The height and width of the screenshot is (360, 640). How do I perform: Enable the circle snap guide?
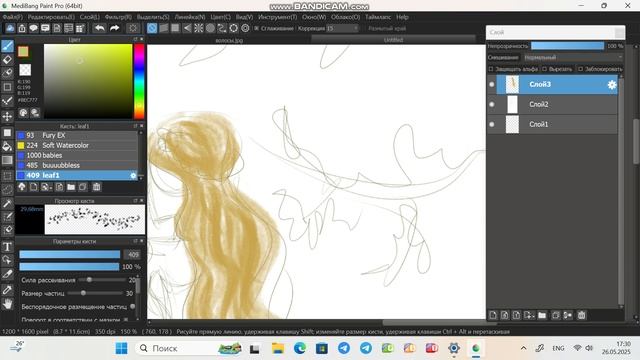(210, 28)
